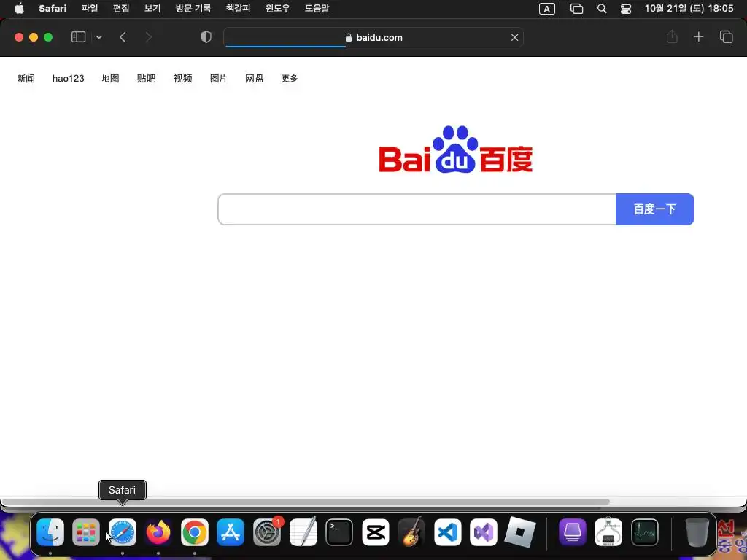The image size is (747, 560).
Task: Open the Trash in the Dock
Action: tap(697, 532)
